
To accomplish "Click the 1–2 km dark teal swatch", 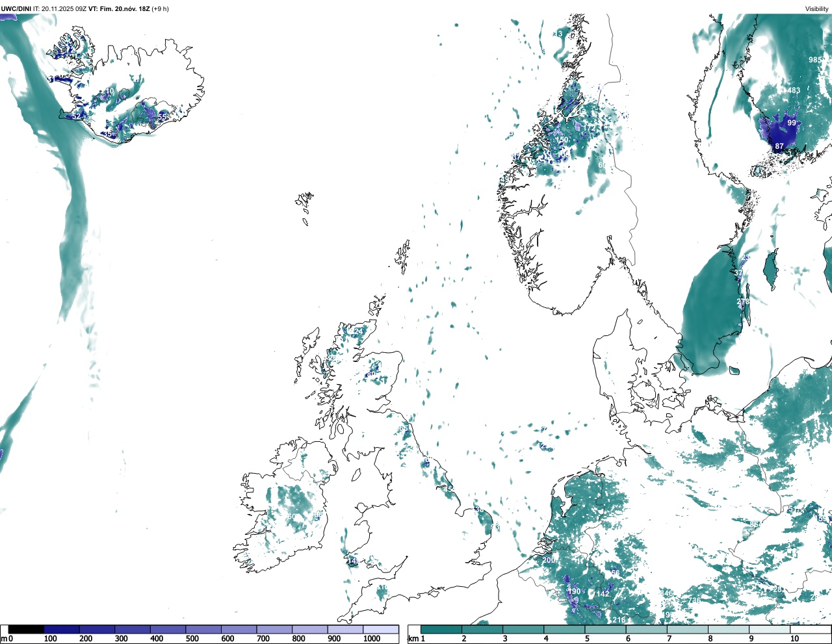I will click(x=441, y=629).
